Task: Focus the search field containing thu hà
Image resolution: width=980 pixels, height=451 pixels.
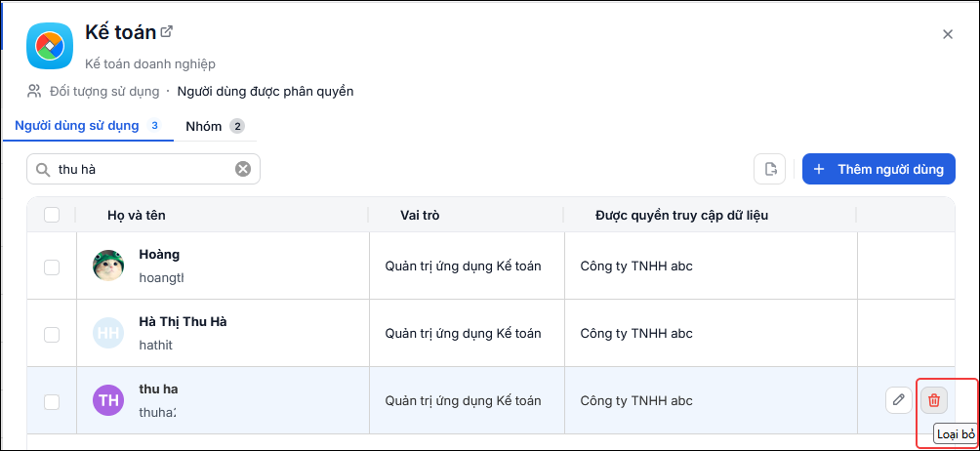Action: [143, 169]
